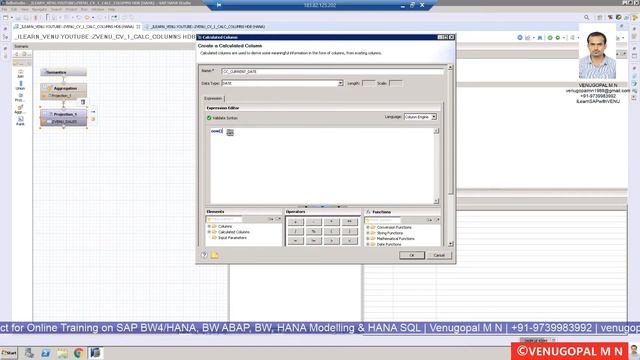640x360 pixels.
Task: Click the not-equal operator button
Action: pos(313,241)
